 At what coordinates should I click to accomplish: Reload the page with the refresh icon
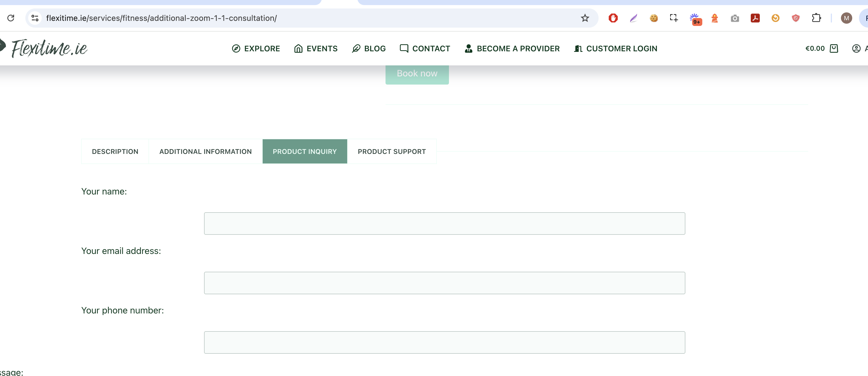point(11,18)
